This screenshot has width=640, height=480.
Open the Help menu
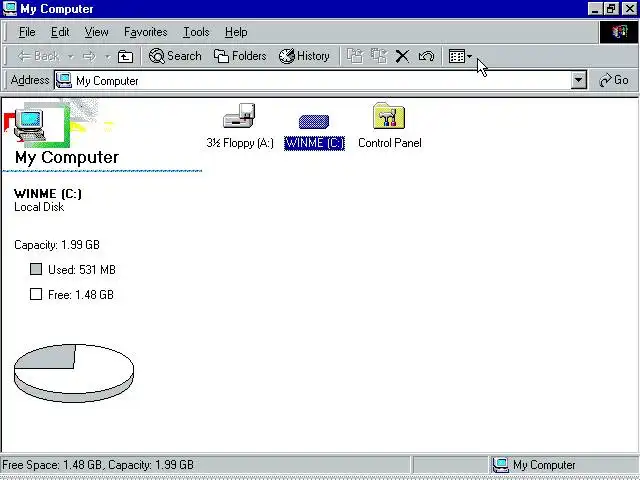(x=236, y=32)
